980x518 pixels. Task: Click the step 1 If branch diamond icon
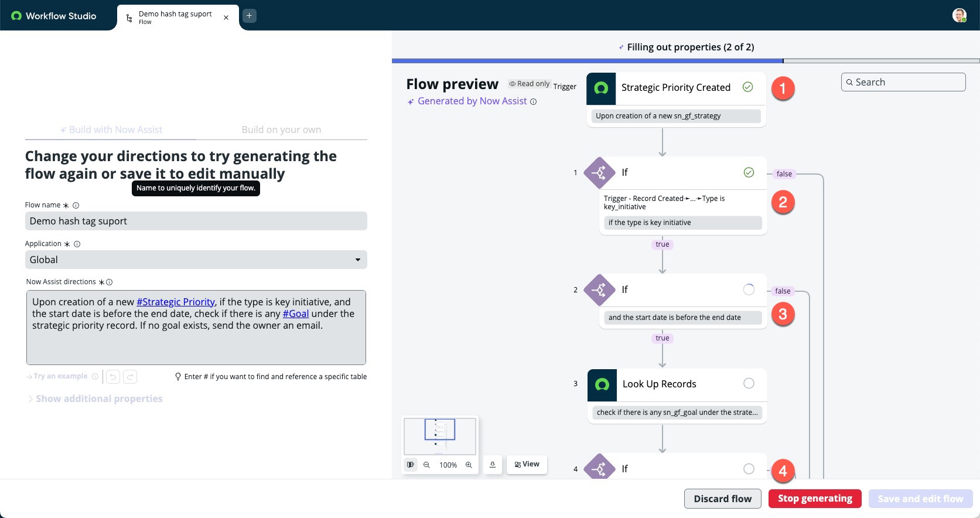coord(599,172)
